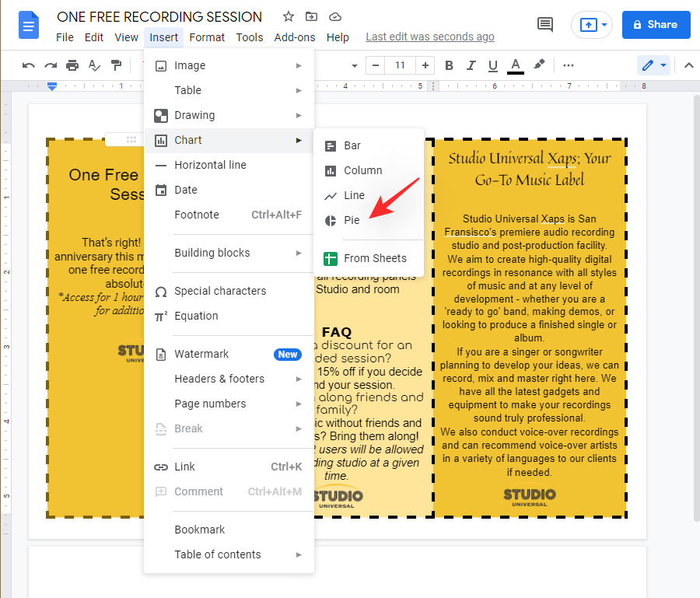Choose From Sheets in chart submenu
Screen dimensions: 700x598
374,258
